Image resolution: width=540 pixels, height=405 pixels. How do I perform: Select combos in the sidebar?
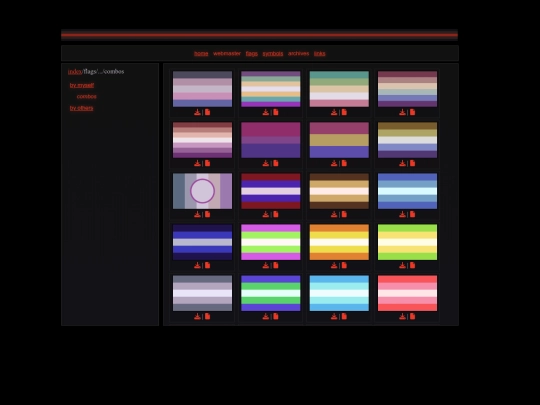87,96
